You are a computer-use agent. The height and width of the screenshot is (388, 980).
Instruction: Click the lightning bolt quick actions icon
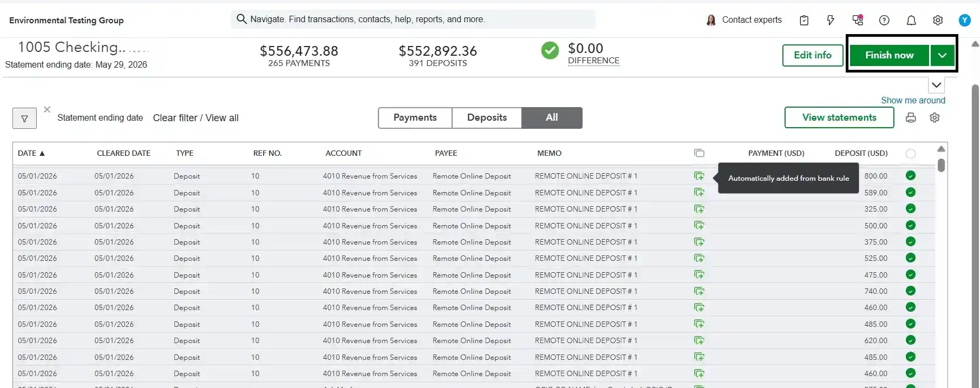click(831, 20)
